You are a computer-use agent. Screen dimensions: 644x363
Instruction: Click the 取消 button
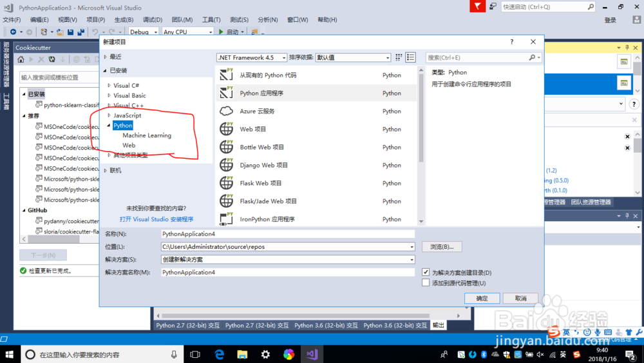coord(520,298)
